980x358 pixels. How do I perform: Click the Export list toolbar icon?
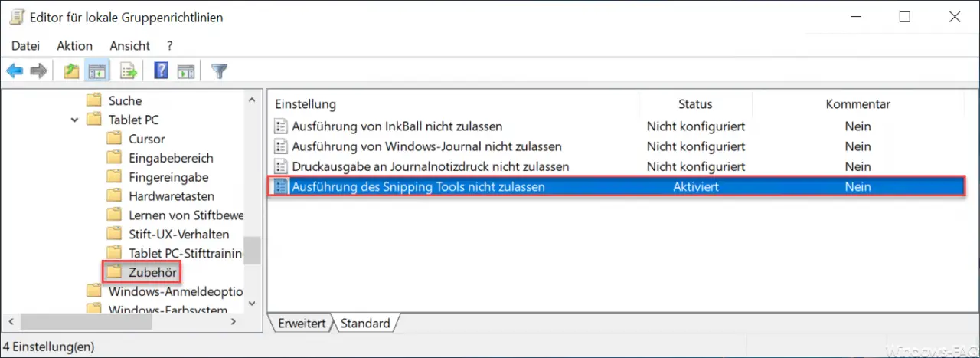point(128,71)
